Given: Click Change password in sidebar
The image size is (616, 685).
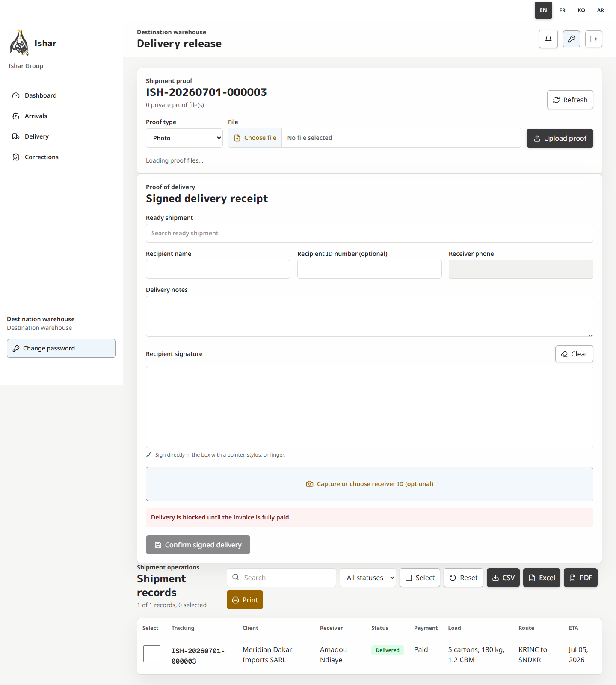Looking at the screenshot, I should pos(61,348).
